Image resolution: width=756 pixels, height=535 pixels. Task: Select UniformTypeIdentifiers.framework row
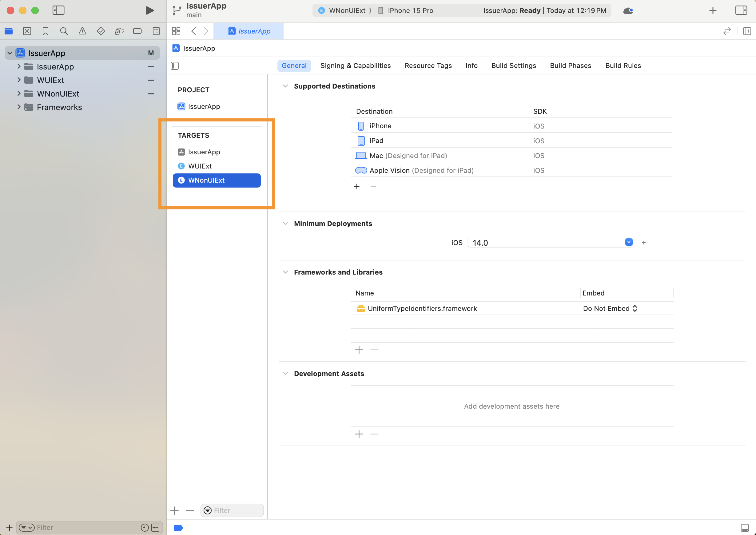[x=511, y=308]
